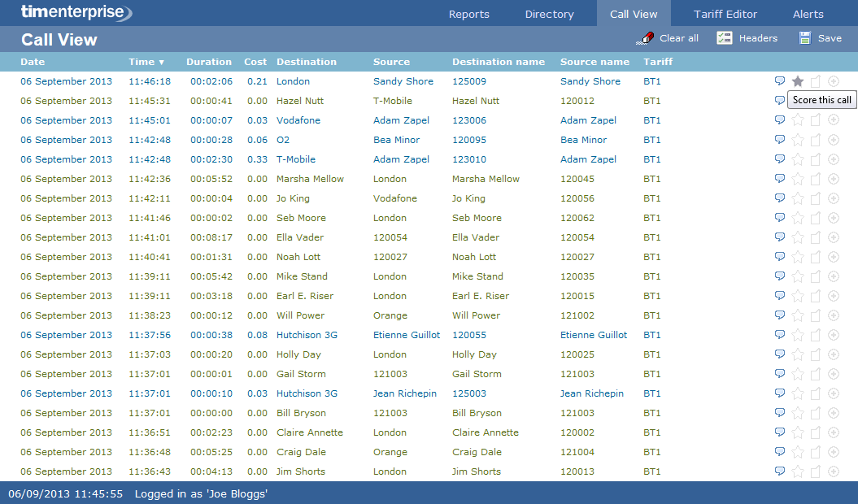Click destination name 125009
Image resolution: width=858 pixels, height=504 pixels.
(x=469, y=81)
